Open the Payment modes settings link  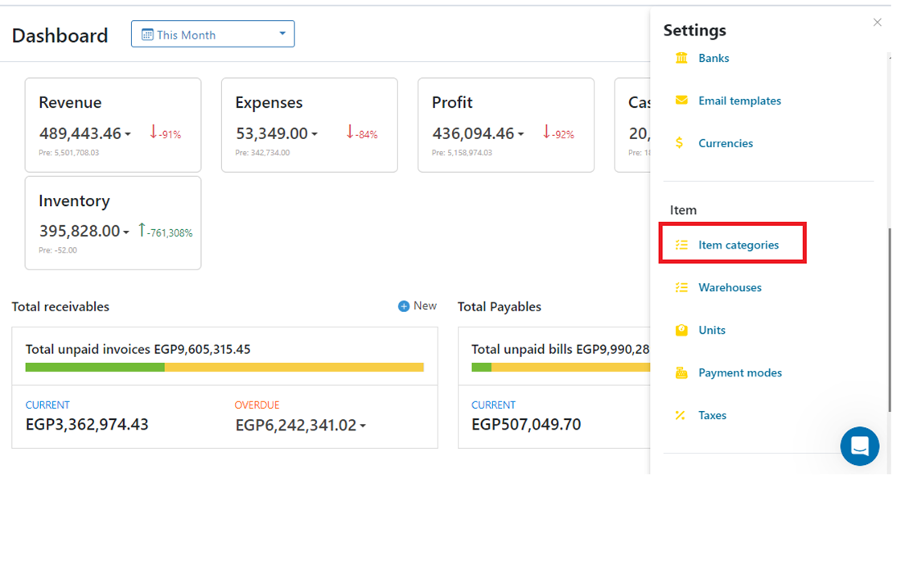[739, 372]
